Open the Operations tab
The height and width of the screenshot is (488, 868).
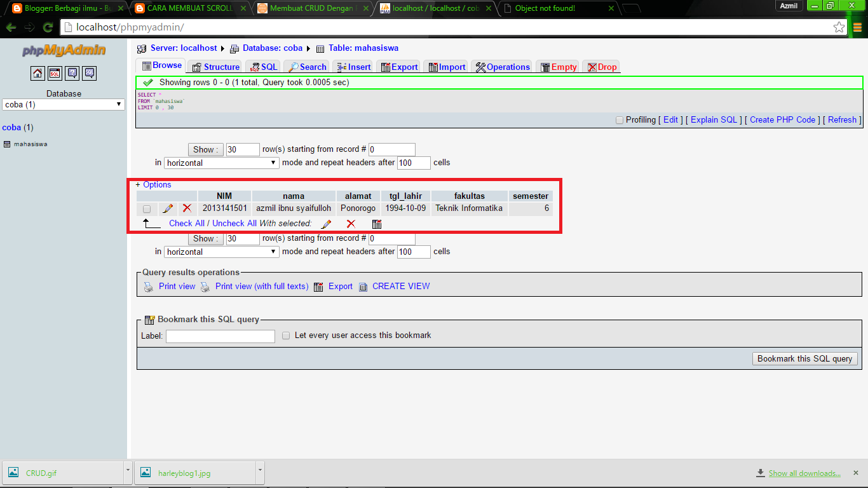coord(505,66)
